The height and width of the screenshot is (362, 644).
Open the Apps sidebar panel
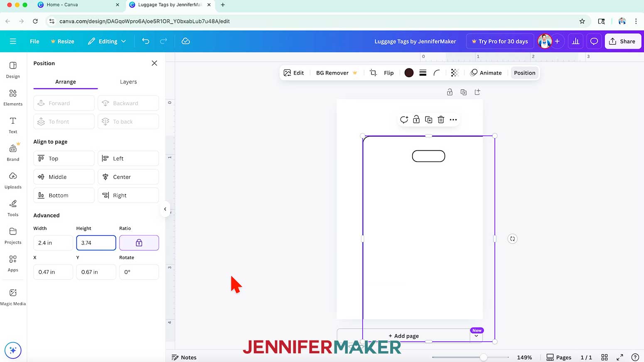point(13,263)
